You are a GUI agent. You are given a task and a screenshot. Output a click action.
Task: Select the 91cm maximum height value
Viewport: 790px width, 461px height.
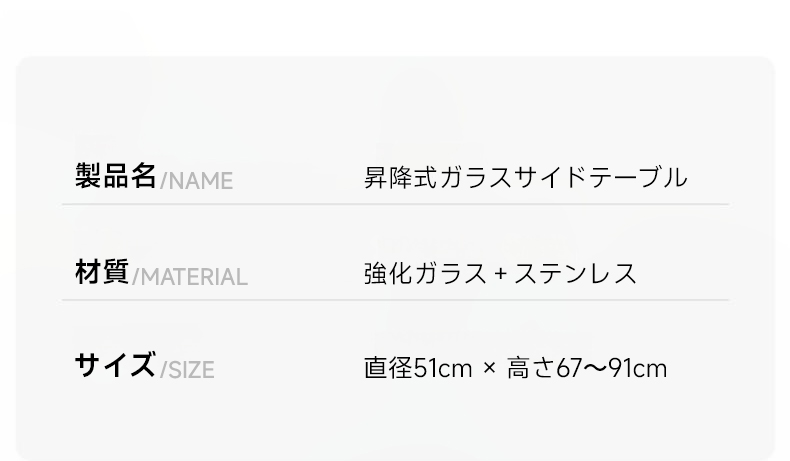[x=638, y=368]
